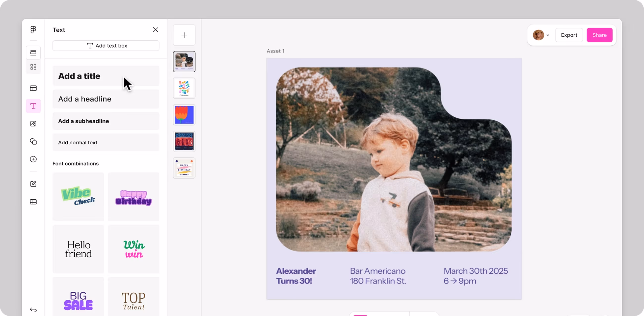Screen dimensions: 644x316
Task: Open the table data icon in sidebar
Action: [33, 202]
